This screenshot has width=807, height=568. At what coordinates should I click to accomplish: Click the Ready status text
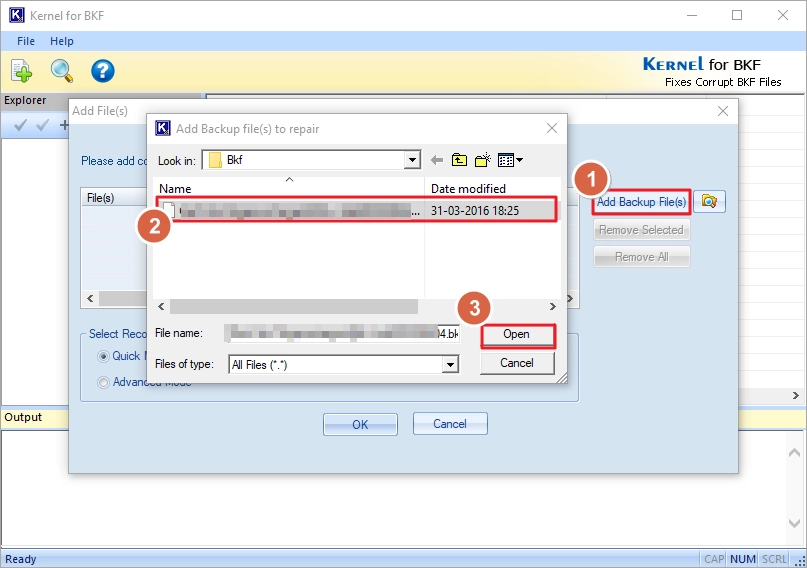pyautogui.click(x=21, y=559)
